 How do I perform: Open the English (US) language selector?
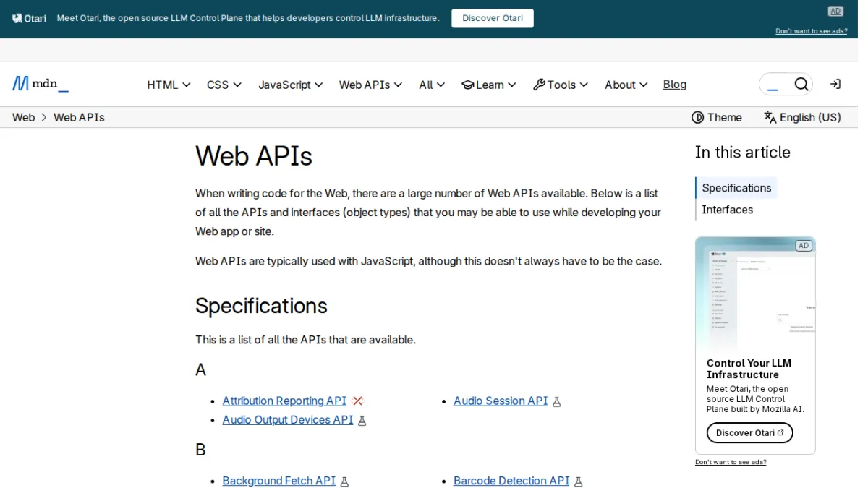(803, 117)
